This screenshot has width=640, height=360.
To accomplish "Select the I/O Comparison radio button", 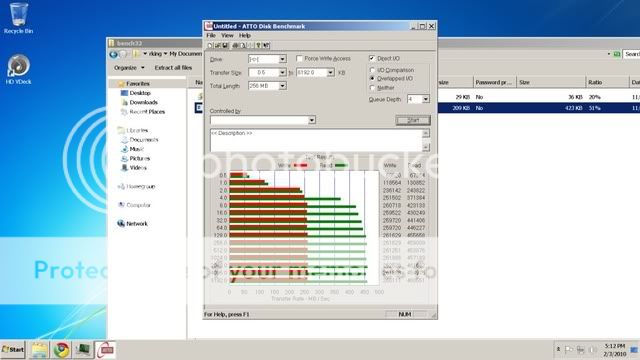I will coord(372,70).
